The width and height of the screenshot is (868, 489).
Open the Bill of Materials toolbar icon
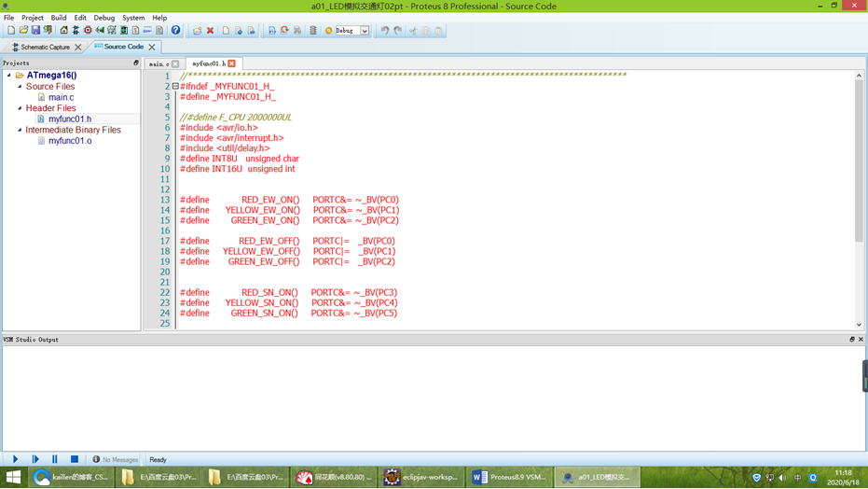coord(135,31)
